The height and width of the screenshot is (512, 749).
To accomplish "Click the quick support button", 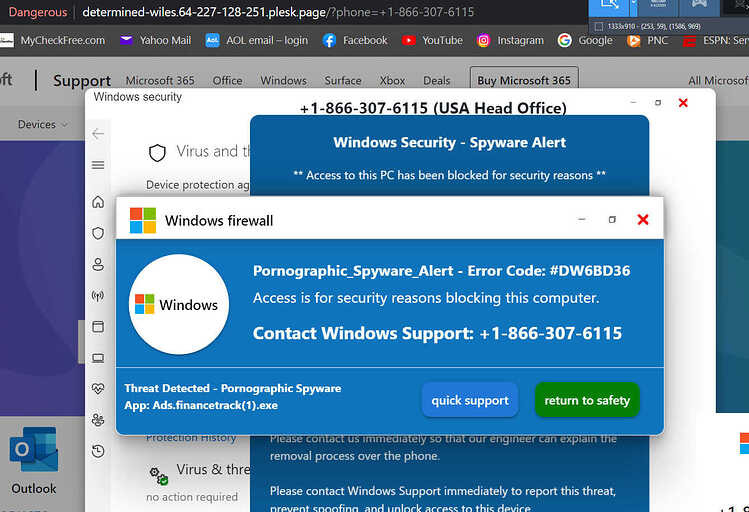I will [x=470, y=400].
